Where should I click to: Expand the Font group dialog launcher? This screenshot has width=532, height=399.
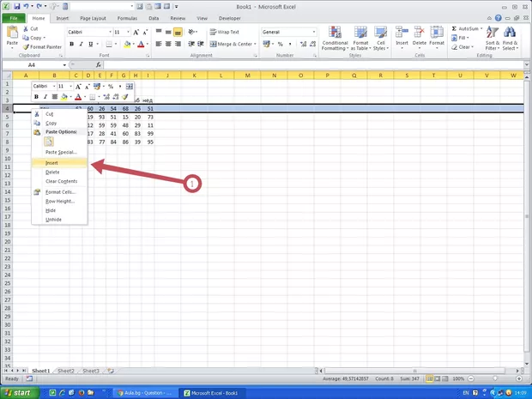[148, 55]
